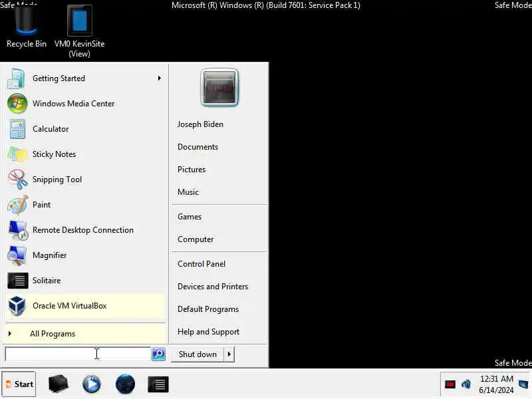Open Oracle VM VirtualBox
The height and width of the screenshot is (399, 532).
coord(85,306)
